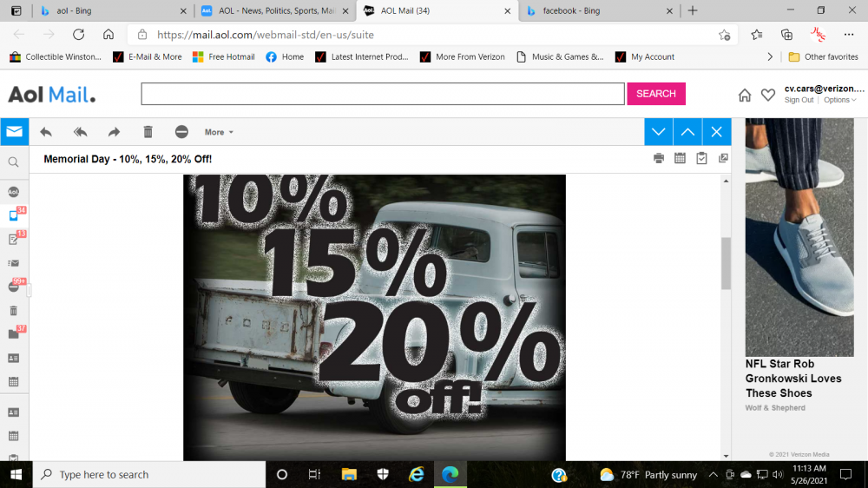Click the Sign Out link
This screenshot has height=488, width=868.
click(799, 100)
